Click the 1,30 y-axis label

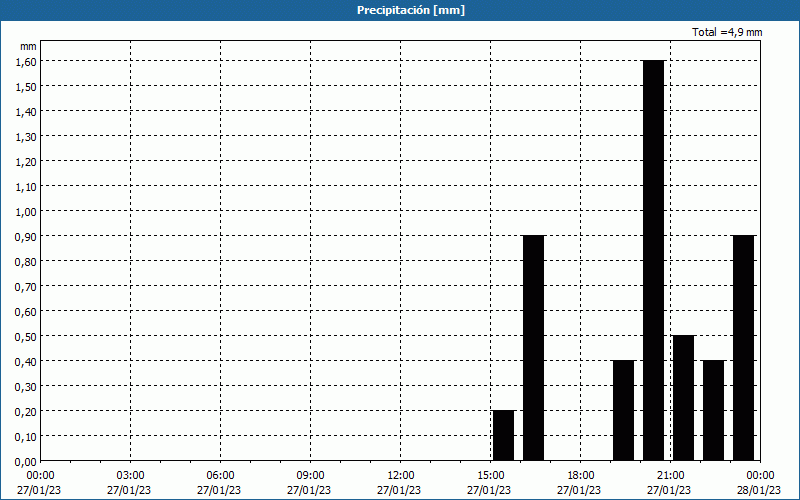click(26, 136)
